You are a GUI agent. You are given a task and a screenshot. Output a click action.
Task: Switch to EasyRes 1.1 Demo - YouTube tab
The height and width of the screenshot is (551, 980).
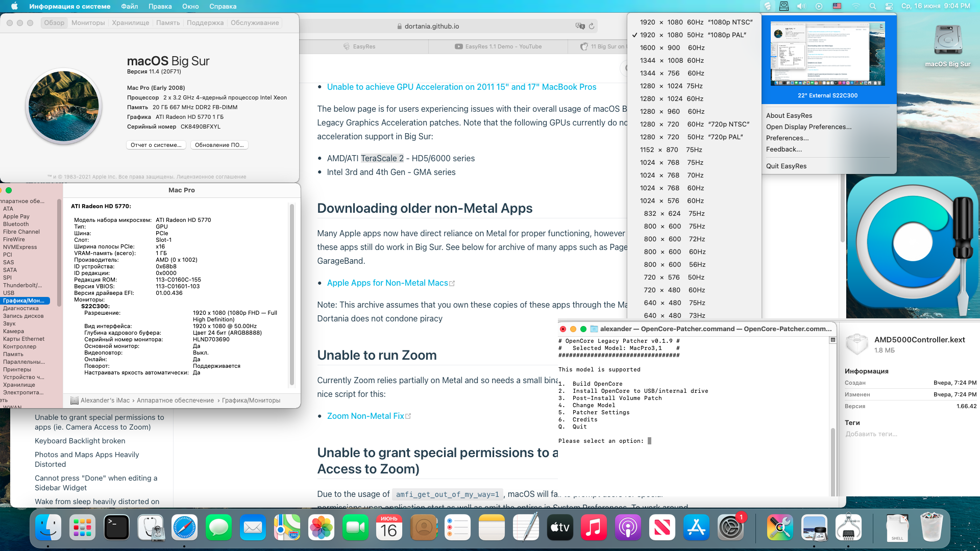click(498, 46)
